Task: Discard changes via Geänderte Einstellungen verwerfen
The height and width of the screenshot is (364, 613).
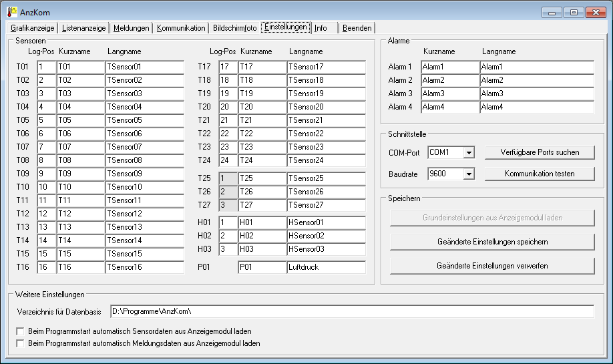Action: click(x=492, y=266)
